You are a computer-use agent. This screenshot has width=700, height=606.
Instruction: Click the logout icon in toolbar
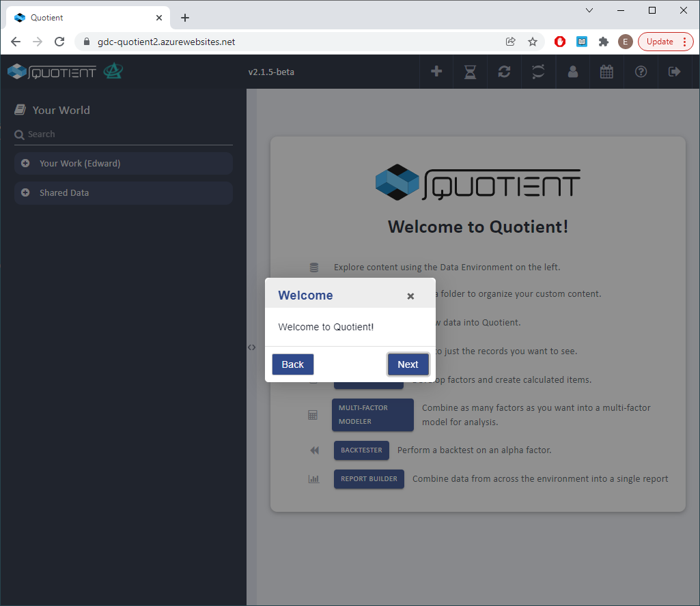[x=674, y=72]
